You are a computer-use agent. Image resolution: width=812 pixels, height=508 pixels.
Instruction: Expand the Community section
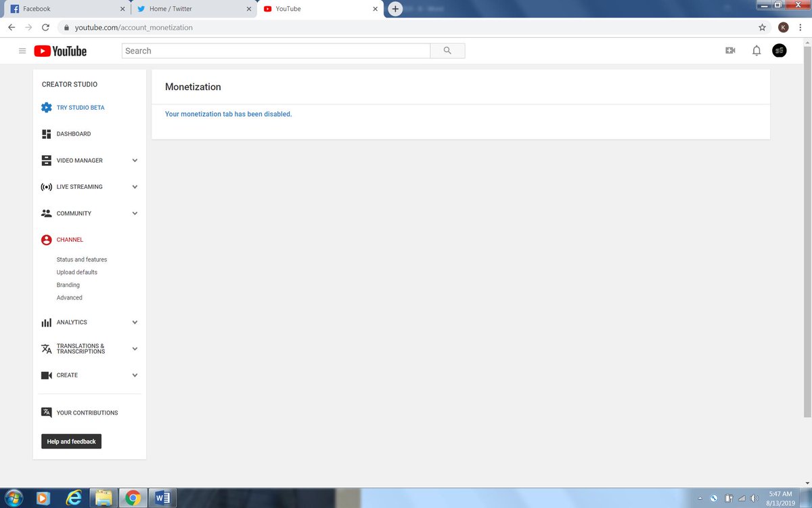[135, 213]
